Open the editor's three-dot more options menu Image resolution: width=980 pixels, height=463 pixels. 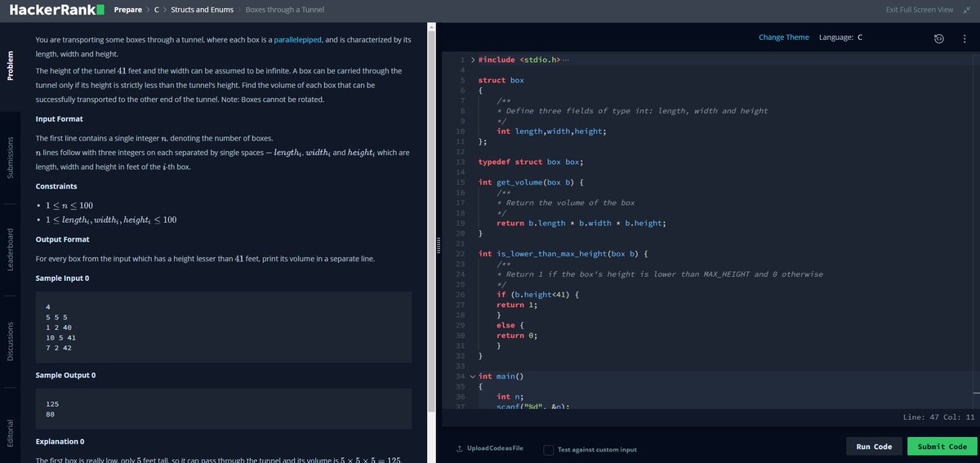coord(964,38)
